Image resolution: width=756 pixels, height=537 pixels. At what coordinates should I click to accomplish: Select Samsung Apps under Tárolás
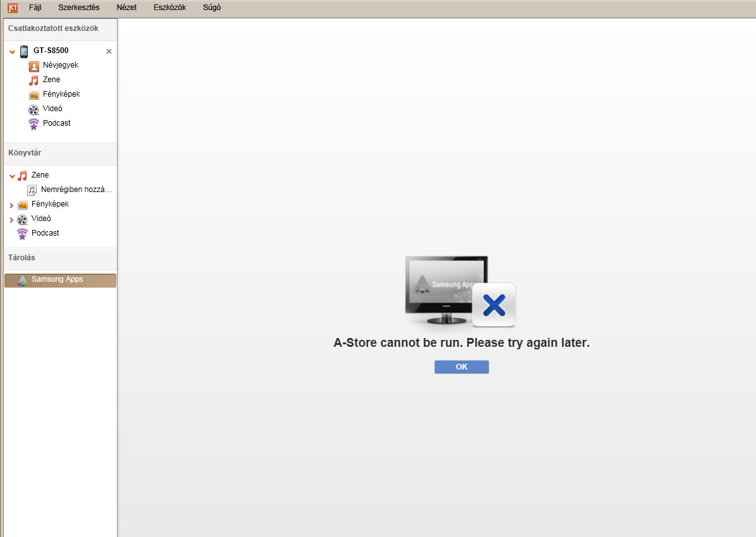[60, 281]
